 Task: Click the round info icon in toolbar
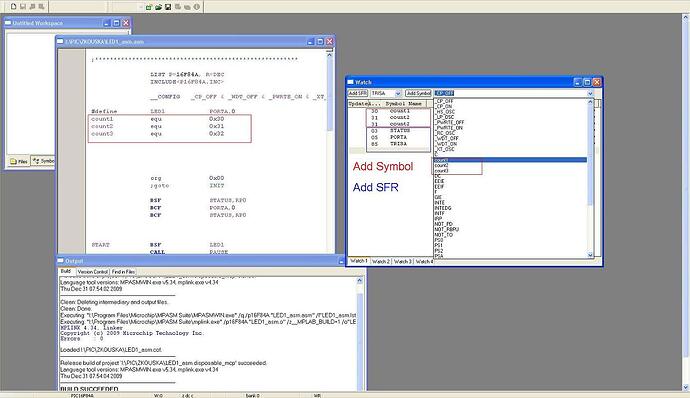pos(197,7)
